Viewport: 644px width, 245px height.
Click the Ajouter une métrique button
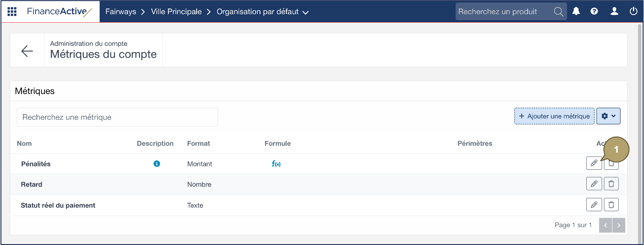click(x=554, y=116)
